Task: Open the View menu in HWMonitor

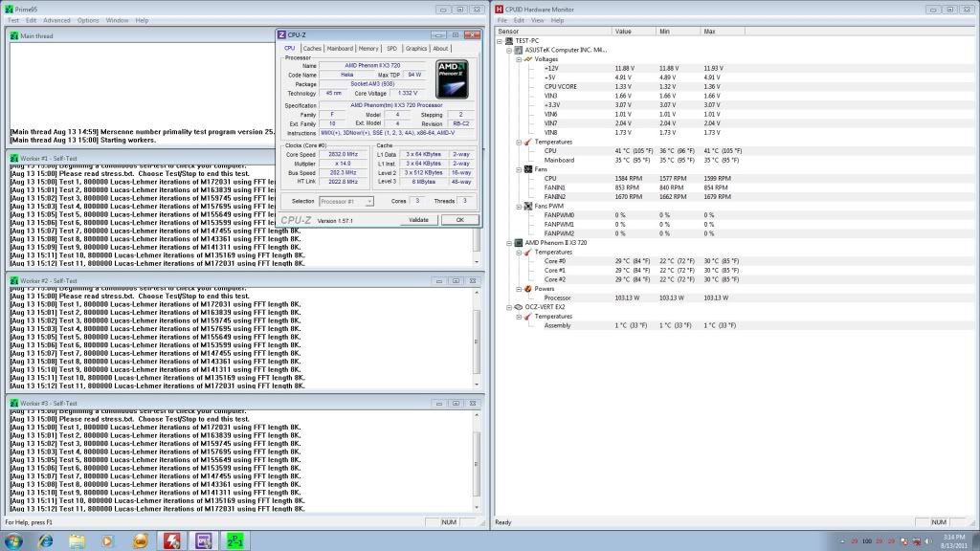Action: click(537, 21)
